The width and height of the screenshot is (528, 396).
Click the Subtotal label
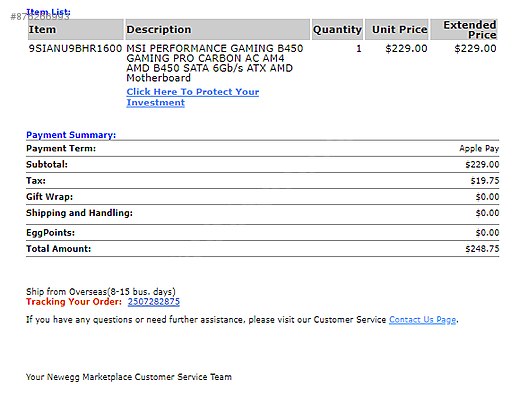47,164
